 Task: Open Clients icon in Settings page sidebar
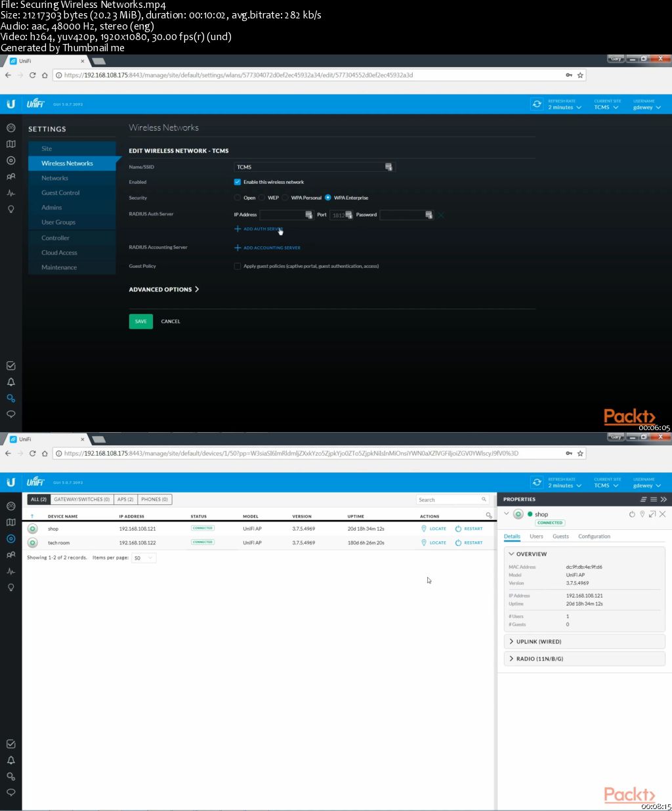tap(10, 177)
